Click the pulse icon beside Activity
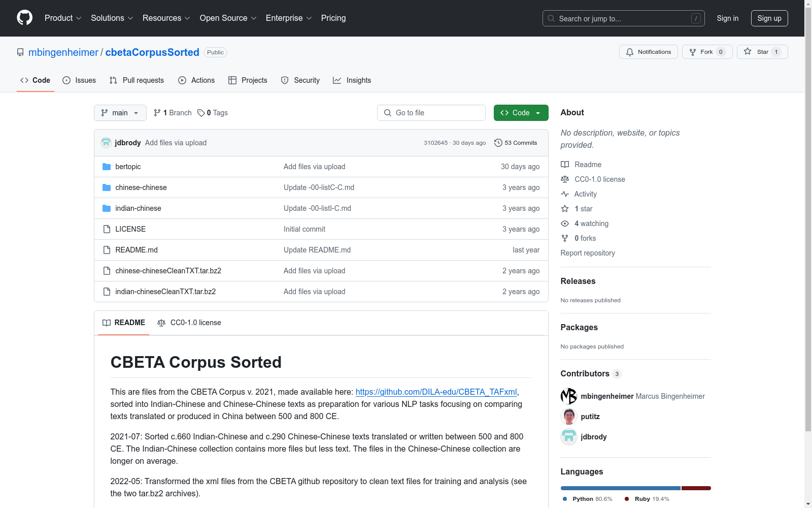This screenshot has height=508, width=812. coord(565,194)
